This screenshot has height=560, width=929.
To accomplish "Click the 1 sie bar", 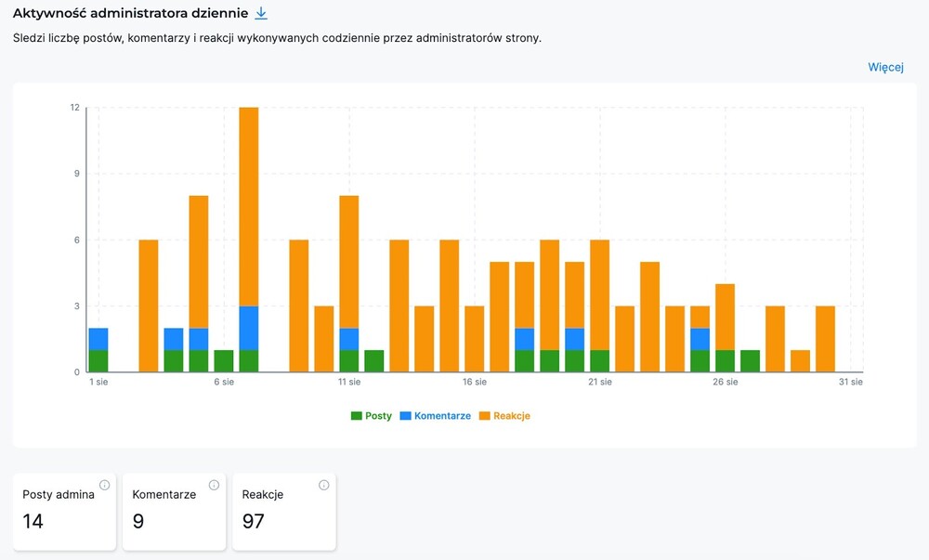I will click(98, 349).
